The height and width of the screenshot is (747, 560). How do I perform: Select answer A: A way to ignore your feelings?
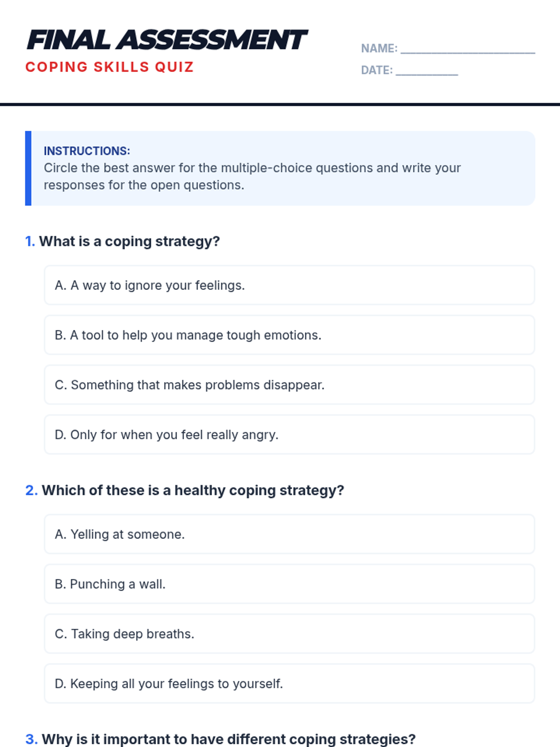coord(289,285)
